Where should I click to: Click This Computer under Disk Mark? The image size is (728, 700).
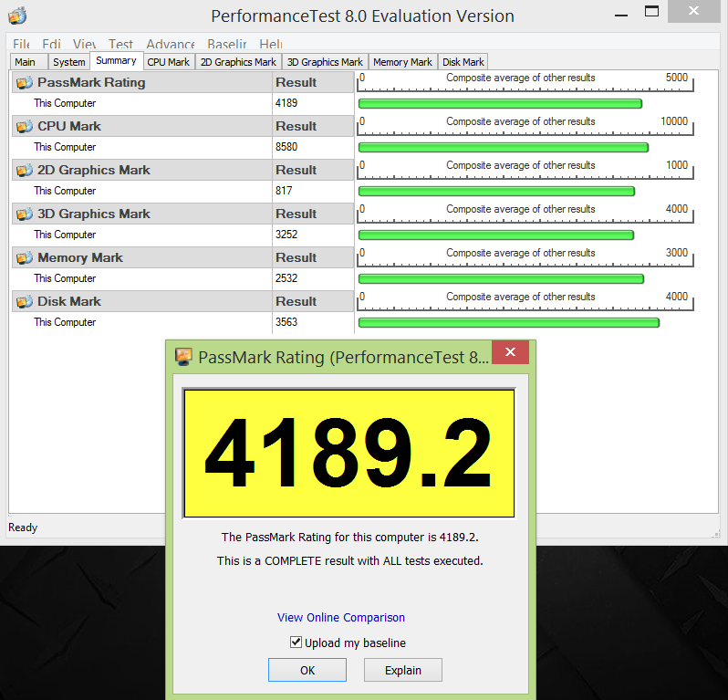(65, 322)
